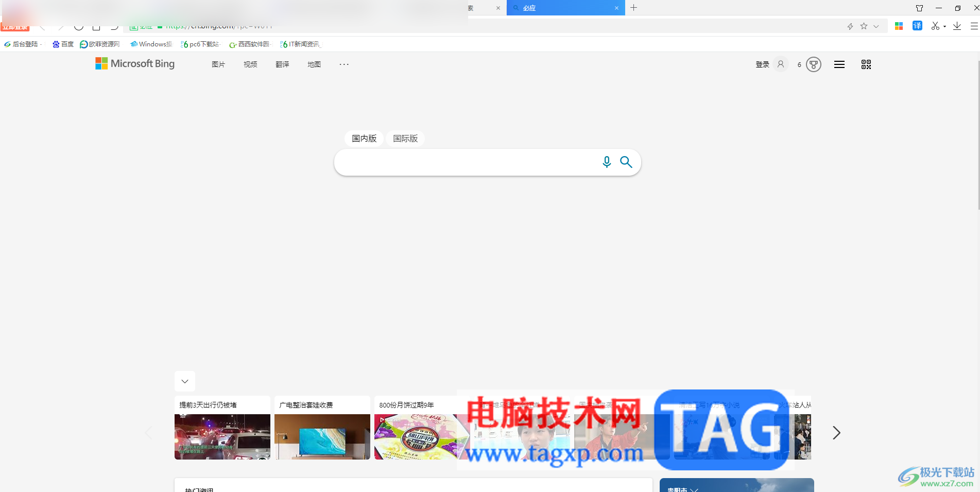The image size is (980, 492).
Task: Click the blue translate extension icon
Action: (x=917, y=26)
